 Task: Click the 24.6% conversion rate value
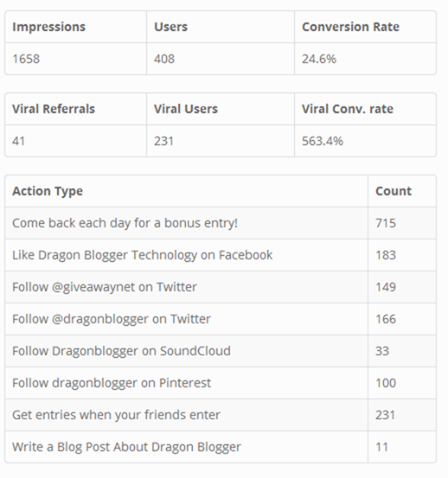[x=319, y=59]
